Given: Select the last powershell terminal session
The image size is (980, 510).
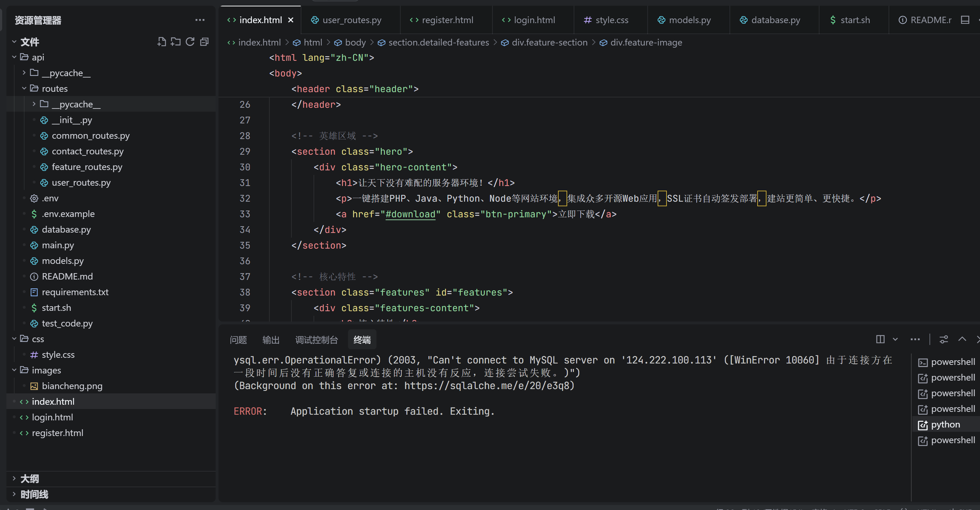Looking at the screenshot, I should point(946,440).
